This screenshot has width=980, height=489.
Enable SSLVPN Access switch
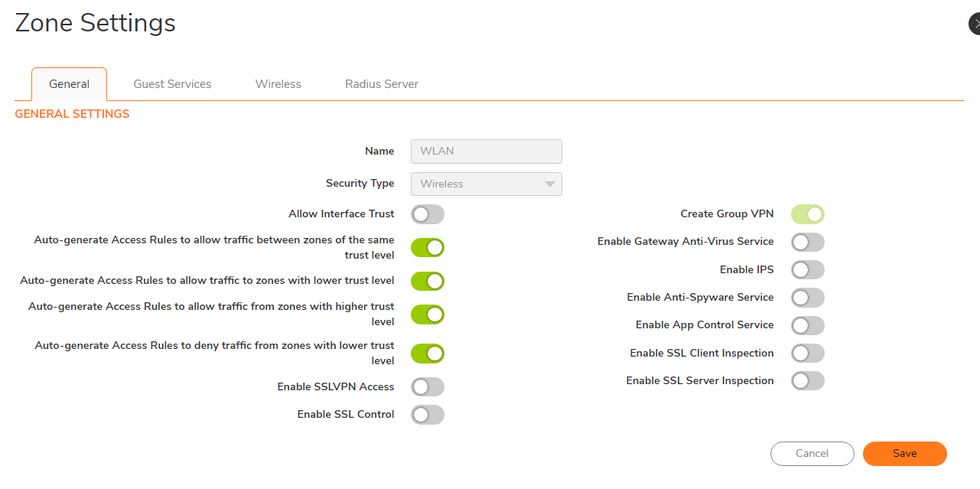click(x=428, y=387)
